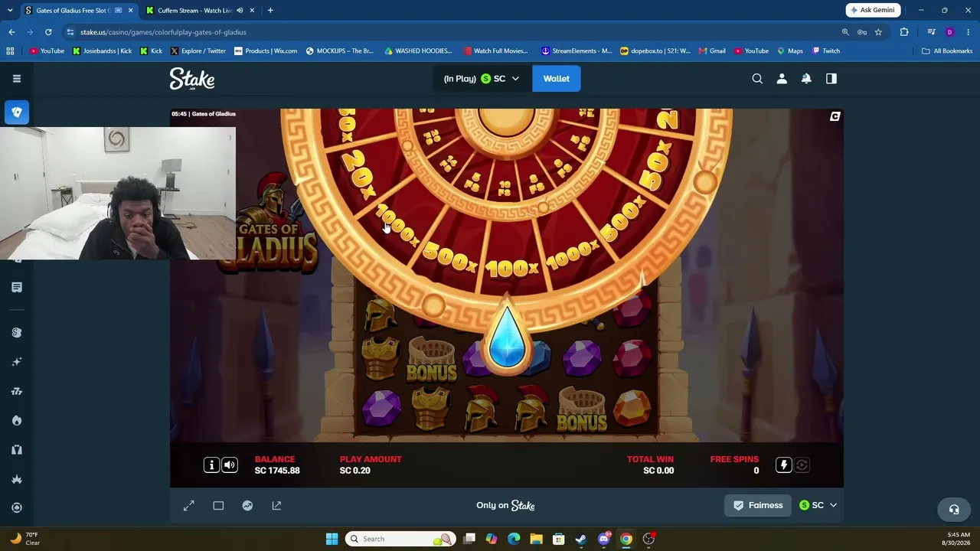Open the Stake search magnifier
This screenshot has width=980, height=551.
tap(757, 78)
